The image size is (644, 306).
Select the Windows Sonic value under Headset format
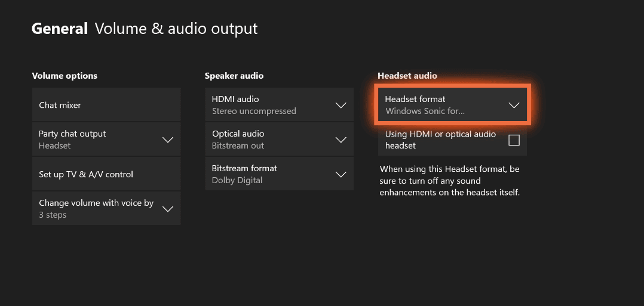425,112
